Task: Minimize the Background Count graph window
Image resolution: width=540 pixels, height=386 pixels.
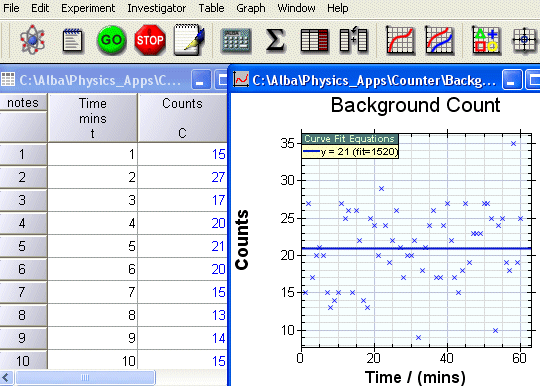Action: point(512,80)
